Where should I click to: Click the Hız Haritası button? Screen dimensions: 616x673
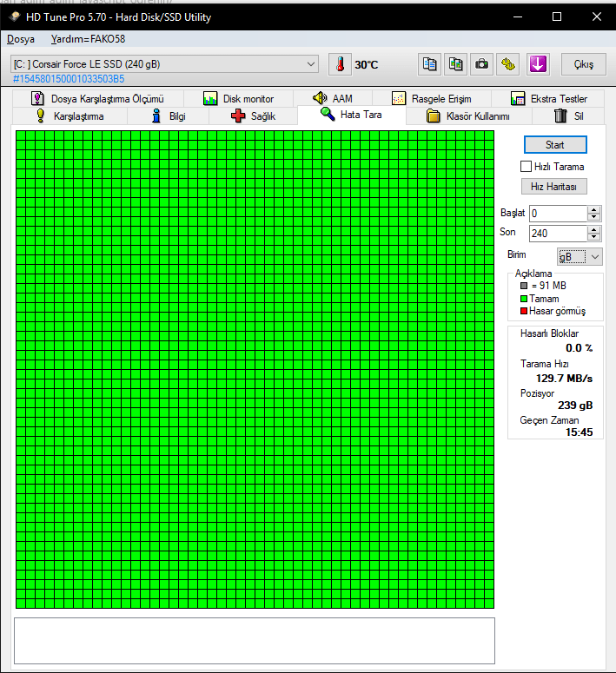[553, 187]
